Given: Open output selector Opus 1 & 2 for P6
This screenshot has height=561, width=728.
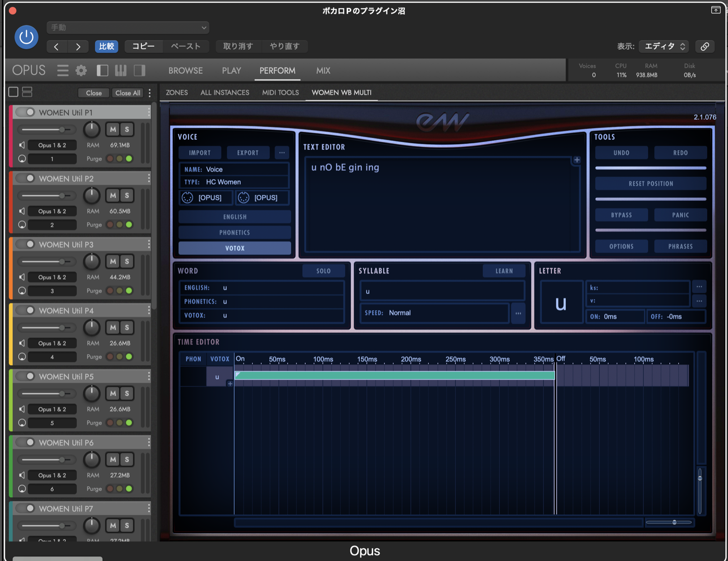Looking at the screenshot, I should (52, 475).
